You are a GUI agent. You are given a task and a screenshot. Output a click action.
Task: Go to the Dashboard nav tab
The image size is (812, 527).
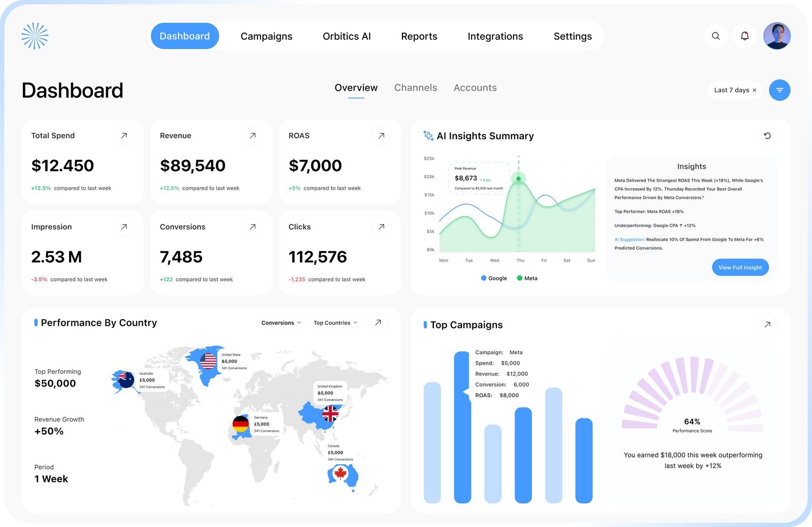(185, 36)
